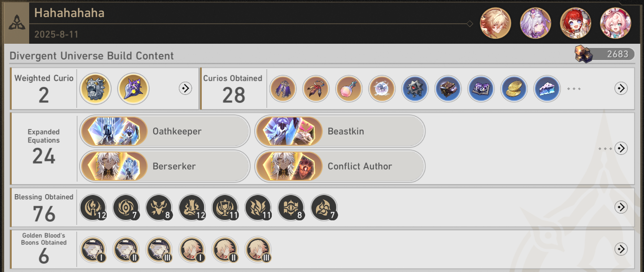
Task: Select the first blessing path icon showing 12
Action: click(93, 207)
